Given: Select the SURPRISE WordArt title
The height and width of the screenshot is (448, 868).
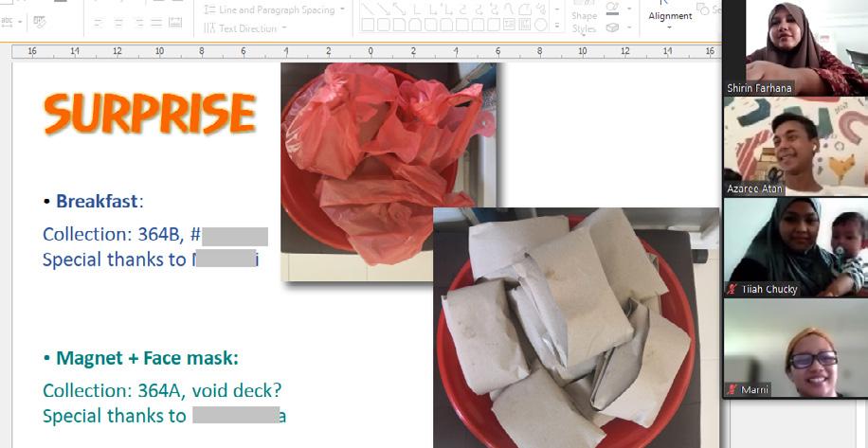Looking at the screenshot, I should 150,114.
